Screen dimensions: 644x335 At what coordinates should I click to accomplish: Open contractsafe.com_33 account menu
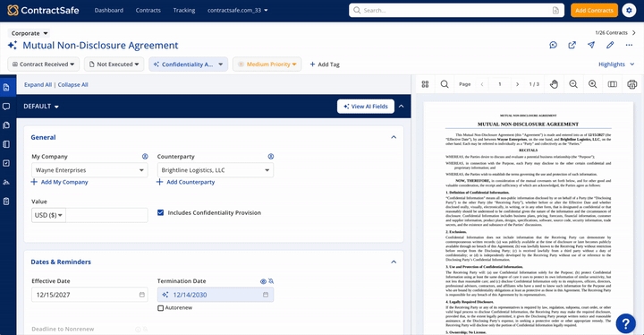[x=237, y=10]
